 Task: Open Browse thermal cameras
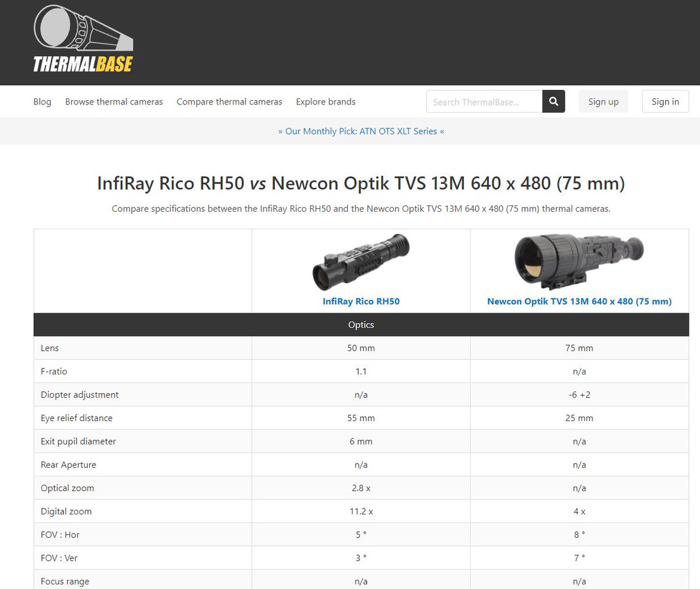114,101
